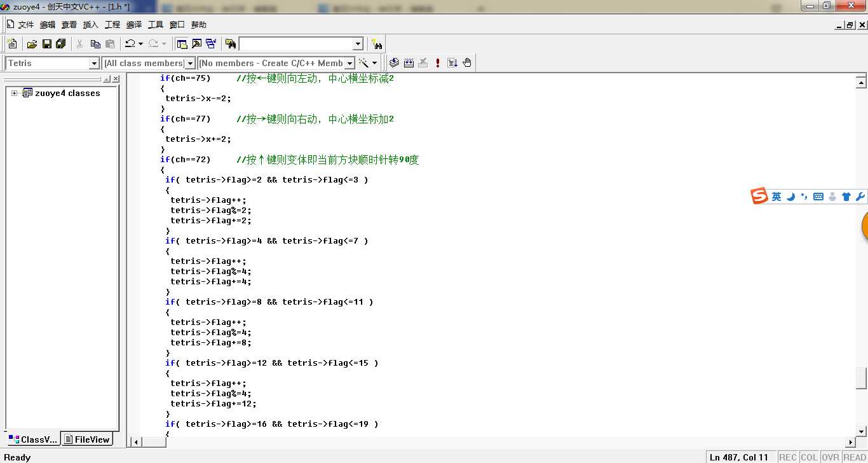This screenshot has height=463, width=868.
Task: Copy selection with toolbar copy icon
Action: pos(95,44)
